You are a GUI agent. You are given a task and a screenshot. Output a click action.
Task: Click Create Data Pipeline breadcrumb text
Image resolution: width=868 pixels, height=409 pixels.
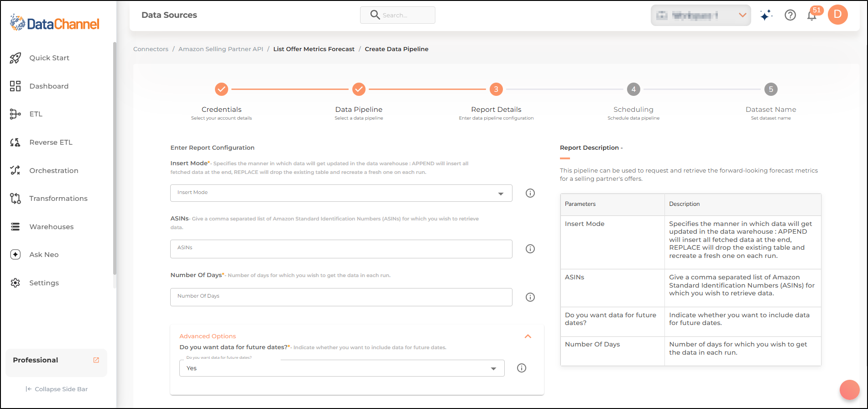click(x=397, y=49)
